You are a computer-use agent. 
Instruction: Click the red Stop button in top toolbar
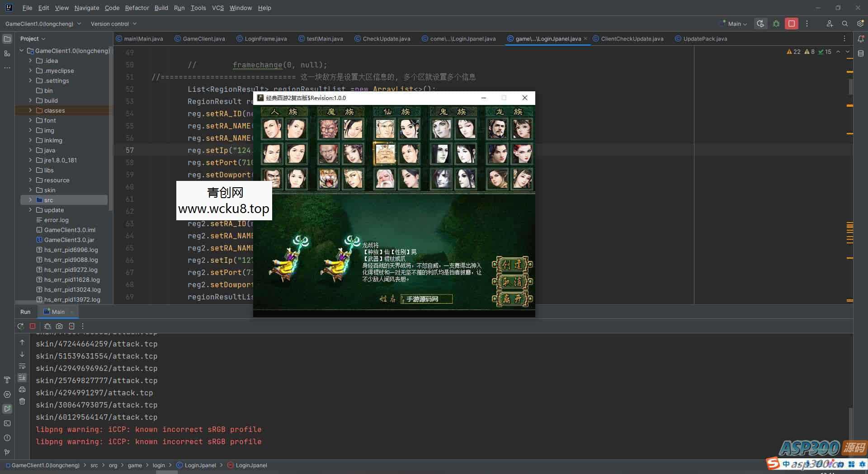pyautogui.click(x=791, y=24)
